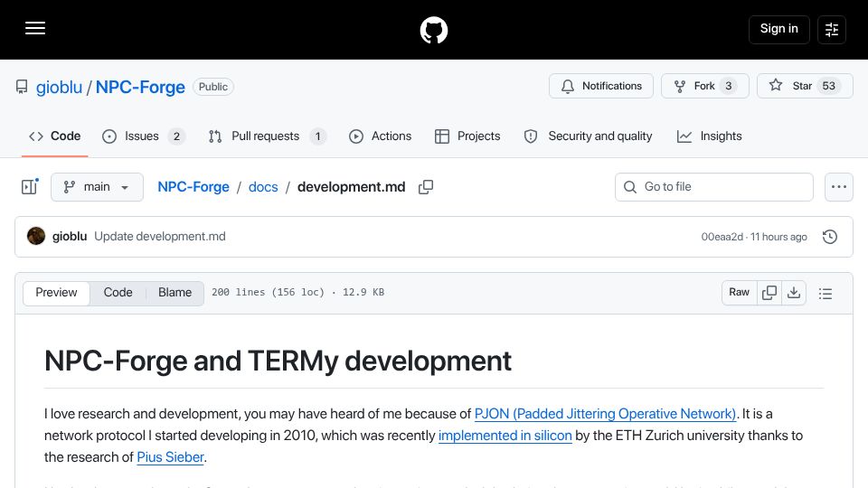Open implemented in silicon link
868x488 pixels.
click(x=505, y=436)
